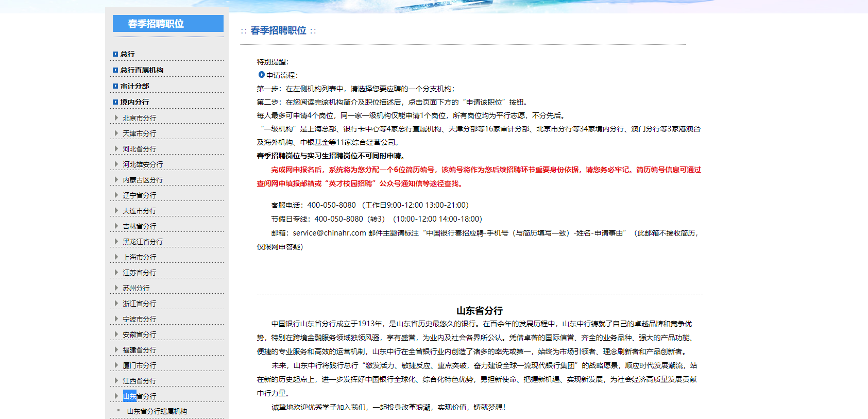
Task: Open the 总行 category
Action: pos(128,54)
